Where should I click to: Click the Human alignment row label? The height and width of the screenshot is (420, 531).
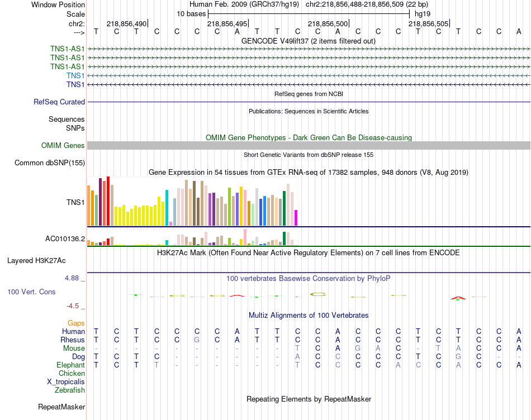click(x=73, y=332)
